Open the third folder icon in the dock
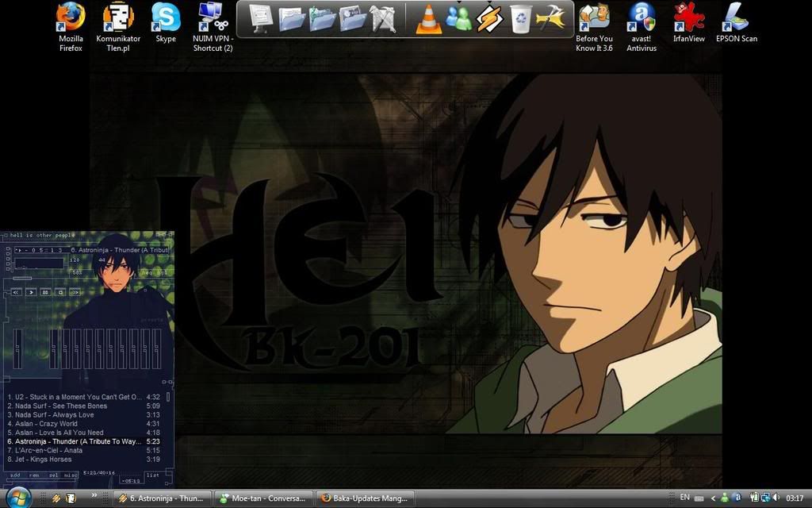This screenshot has width=812, height=508. 353,19
